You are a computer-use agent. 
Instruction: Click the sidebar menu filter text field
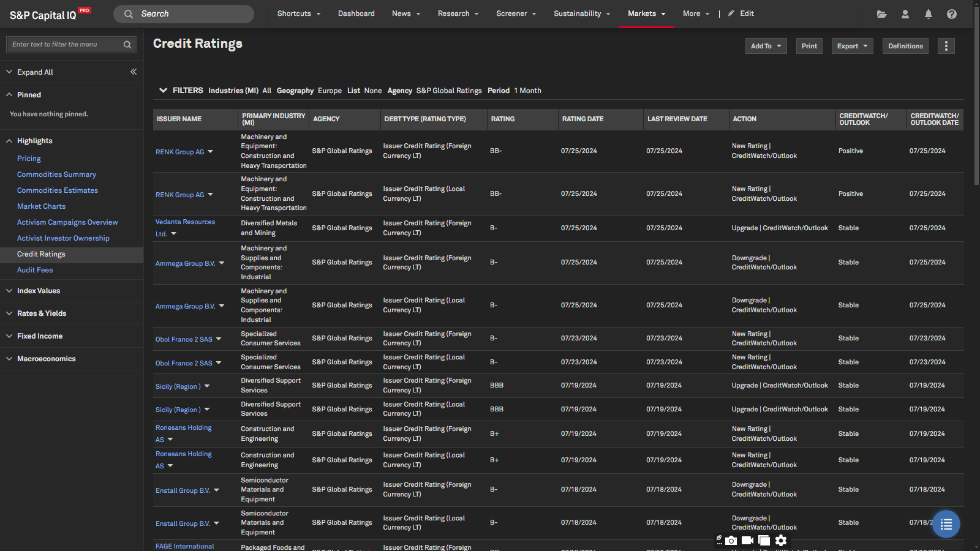pyautogui.click(x=64, y=45)
